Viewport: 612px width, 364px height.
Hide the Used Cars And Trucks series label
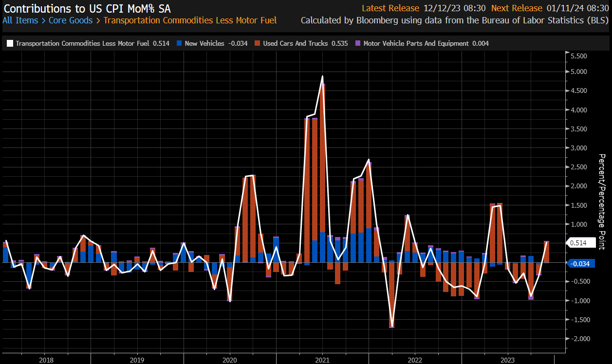298,44
